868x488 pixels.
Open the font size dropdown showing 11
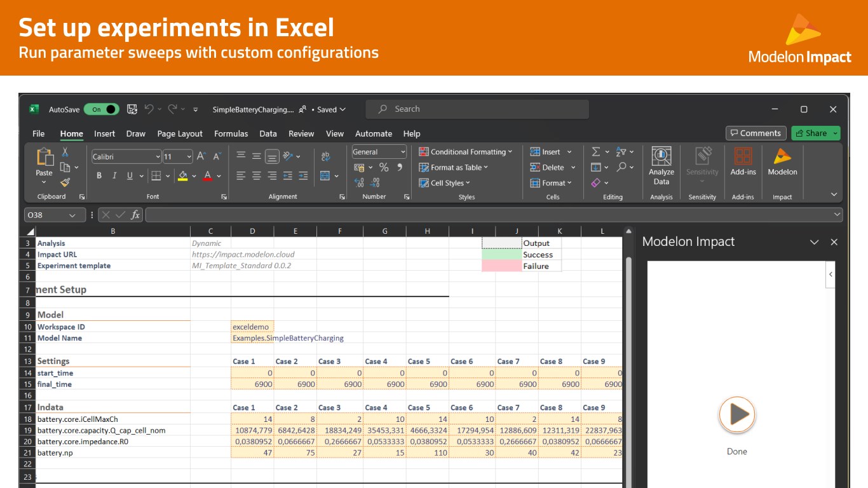coord(189,156)
